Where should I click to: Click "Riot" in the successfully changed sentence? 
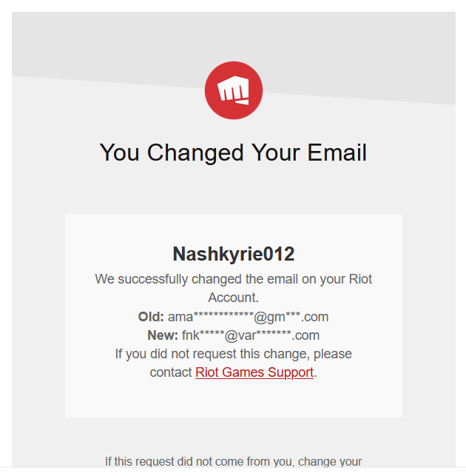359,280
